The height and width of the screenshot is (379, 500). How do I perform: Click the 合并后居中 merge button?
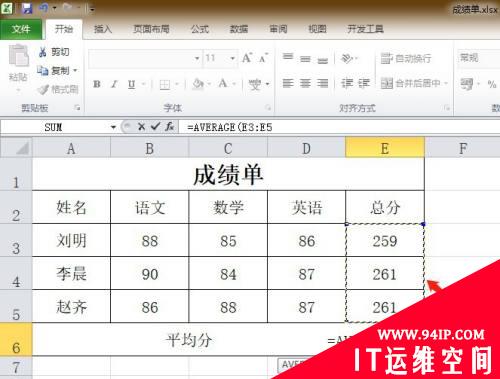[x=414, y=83]
